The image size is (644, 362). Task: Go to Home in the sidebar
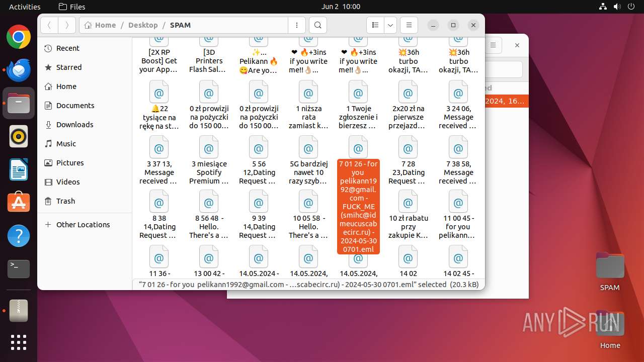(85, 86)
